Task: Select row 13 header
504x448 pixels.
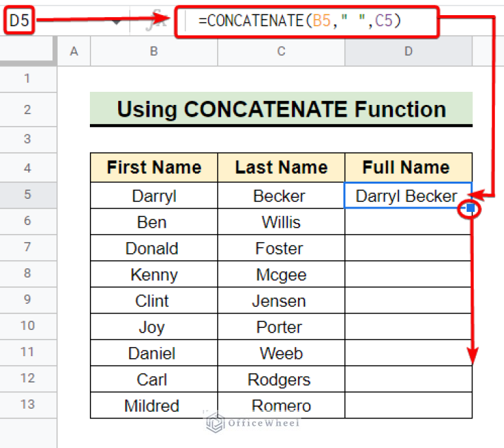Action: [x=27, y=405]
